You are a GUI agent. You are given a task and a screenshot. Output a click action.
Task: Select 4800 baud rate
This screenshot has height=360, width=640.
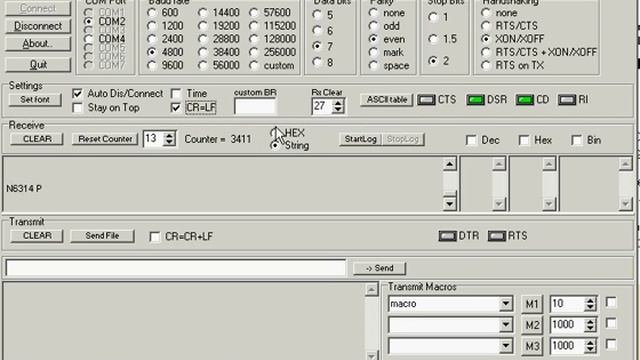(x=152, y=52)
